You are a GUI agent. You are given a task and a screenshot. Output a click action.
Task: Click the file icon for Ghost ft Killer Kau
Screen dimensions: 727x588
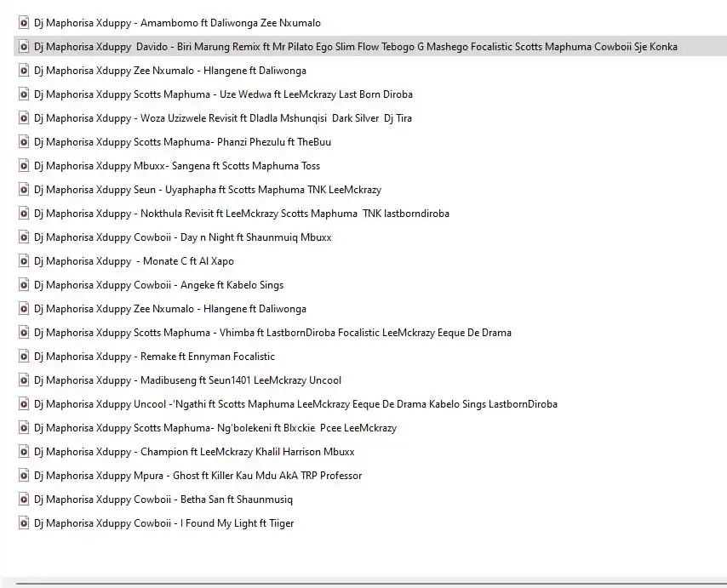tap(24, 476)
